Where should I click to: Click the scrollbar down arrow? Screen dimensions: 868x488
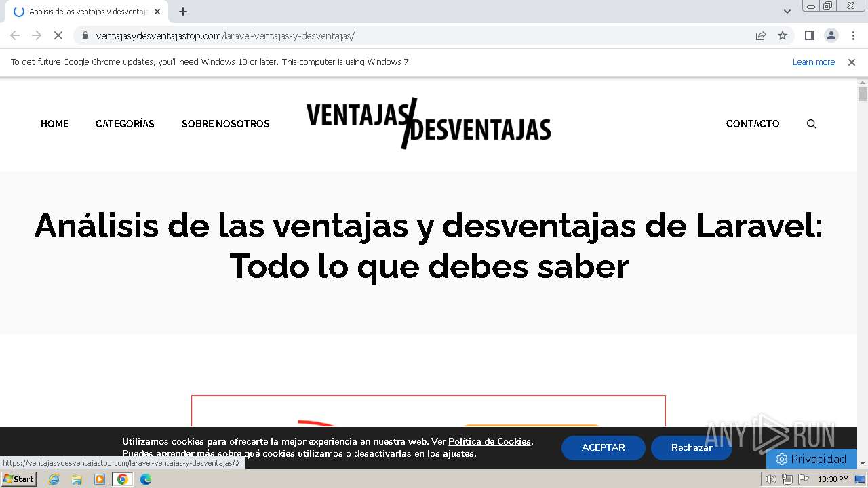[x=863, y=464]
